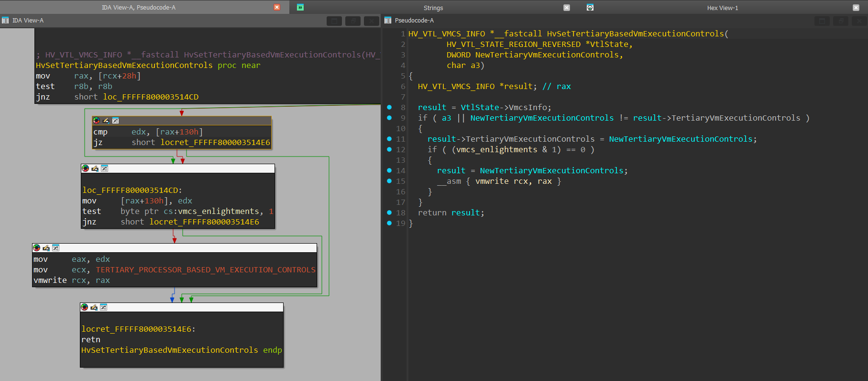Open comment editor icon on cmp edx block
The height and width of the screenshot is (381, 868).
click(106, 121)
